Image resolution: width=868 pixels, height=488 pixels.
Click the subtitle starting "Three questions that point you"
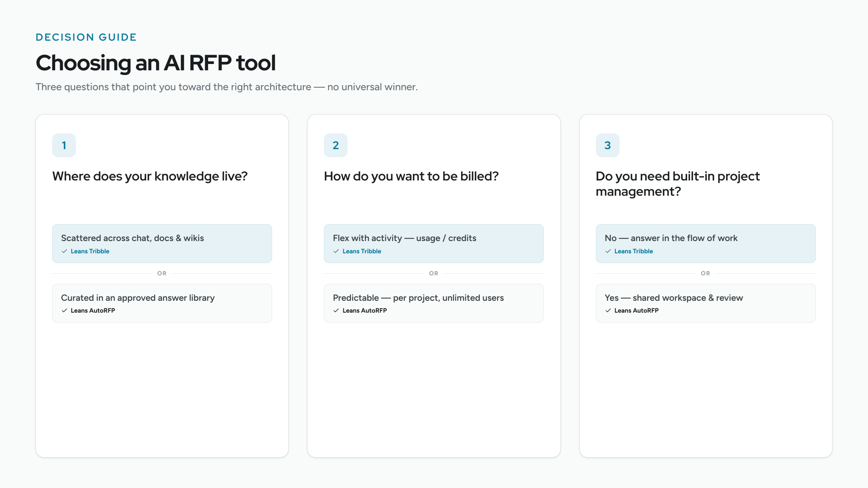point(227,87)
